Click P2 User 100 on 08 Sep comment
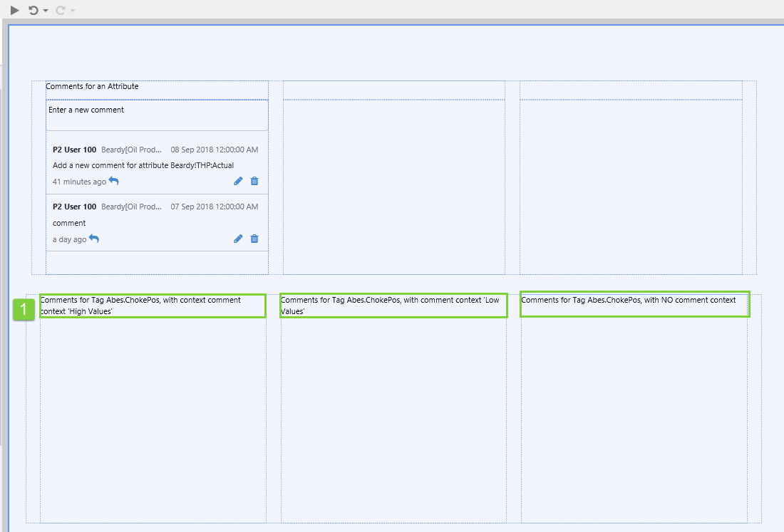The height and width of the screenshot is (532, 784). [x=74, y=150]
